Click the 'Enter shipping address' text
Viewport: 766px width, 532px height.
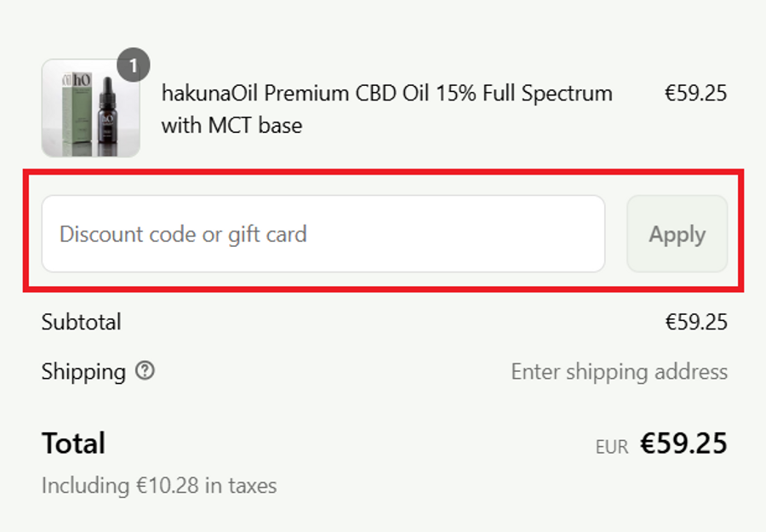point(619,372)
